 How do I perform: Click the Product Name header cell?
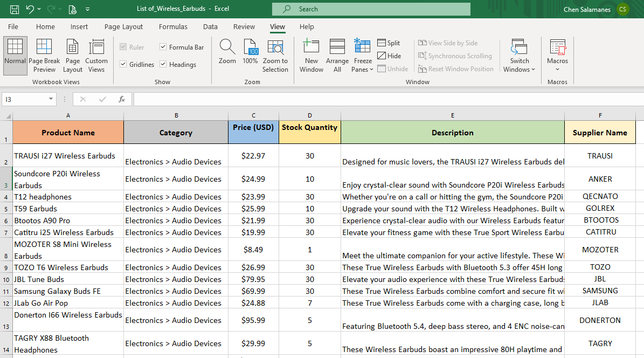pyautogui.click(x=68, y=132)
